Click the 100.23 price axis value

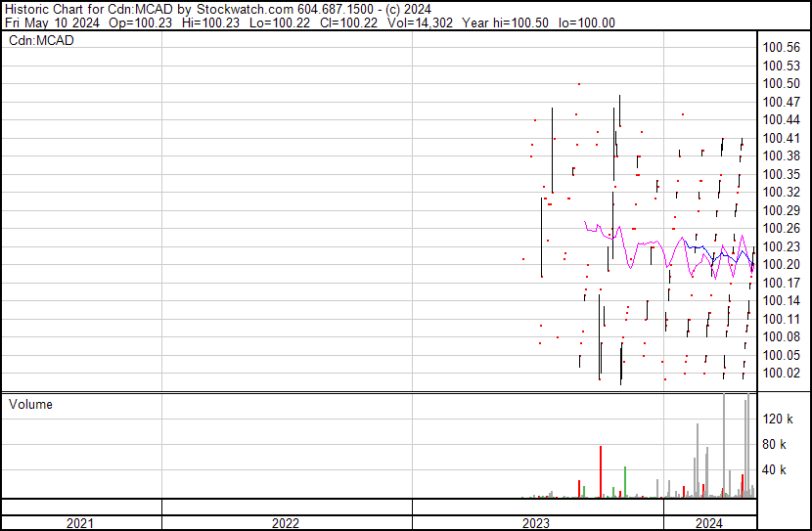tap(782, 246)
